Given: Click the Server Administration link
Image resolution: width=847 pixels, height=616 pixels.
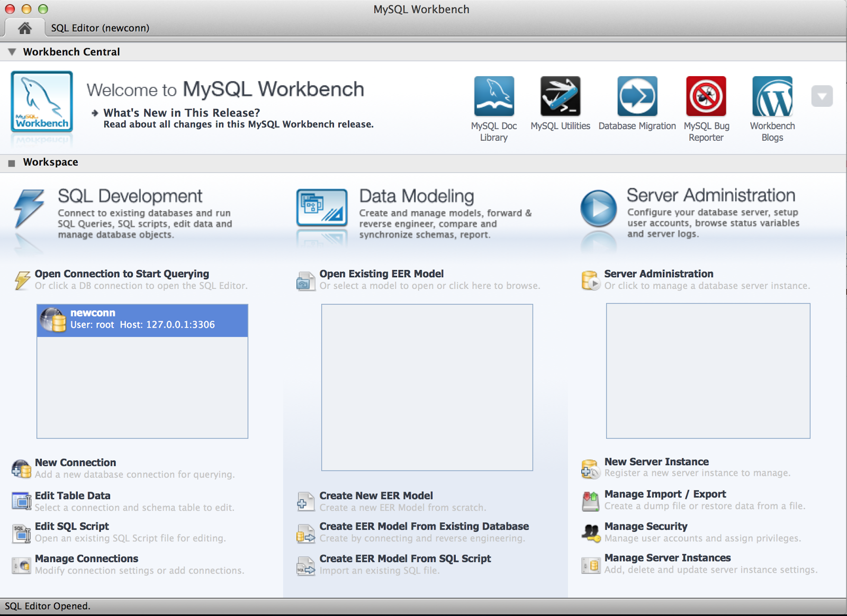Looking at the screenshot, I should [x=659, y=274].
